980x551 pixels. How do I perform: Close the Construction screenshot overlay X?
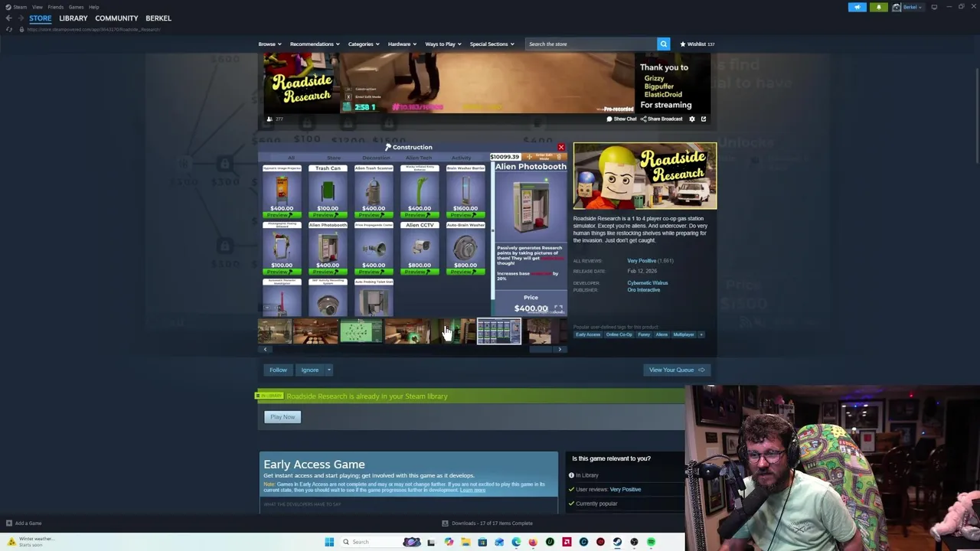pos(560,147)
